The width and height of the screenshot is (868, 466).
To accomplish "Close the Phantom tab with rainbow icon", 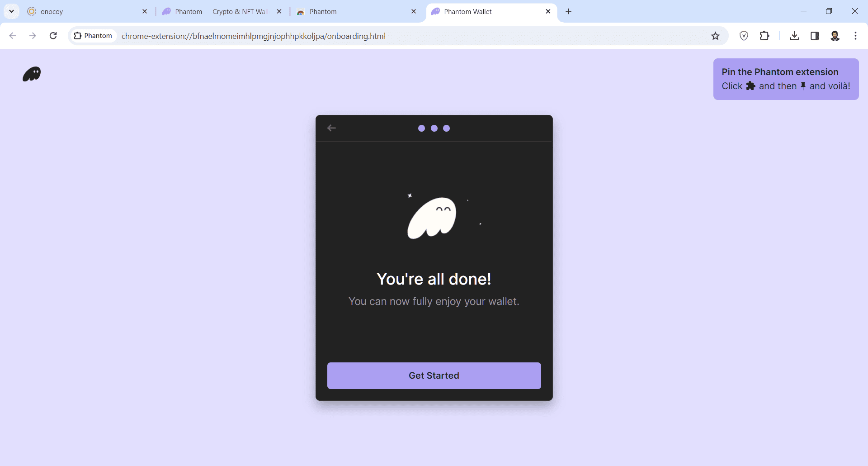I will pos(414,12).
